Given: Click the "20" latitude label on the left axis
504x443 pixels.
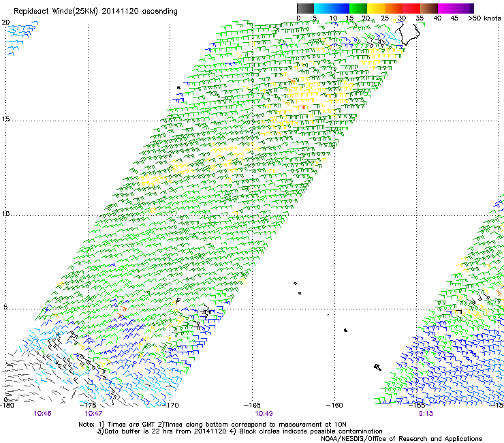Looking at the screenshot, I should [x=5, y=22].
